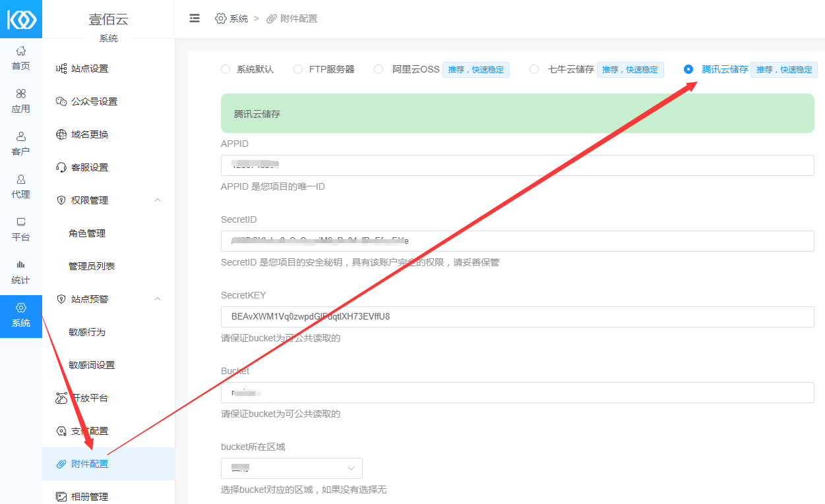Open the 平台 platform icon
The height and width of the screenshot is (504, 825).
click(x=21, y=222)
